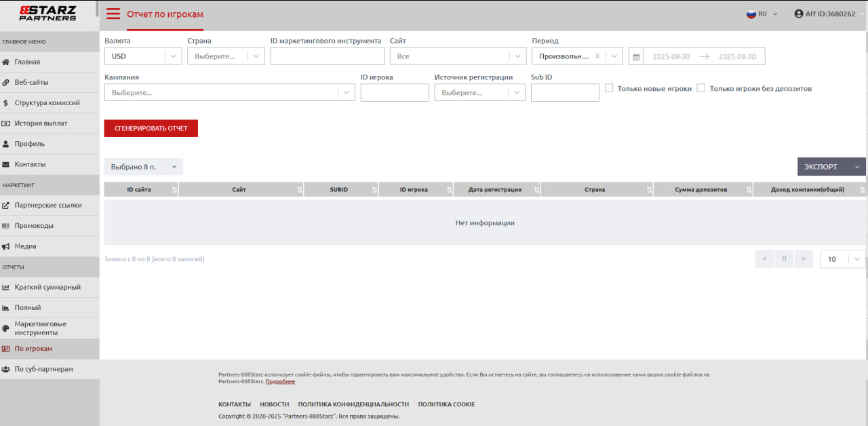Follow the Подробнее cookie link
The image size is (868, 426).
pos(280,381)
